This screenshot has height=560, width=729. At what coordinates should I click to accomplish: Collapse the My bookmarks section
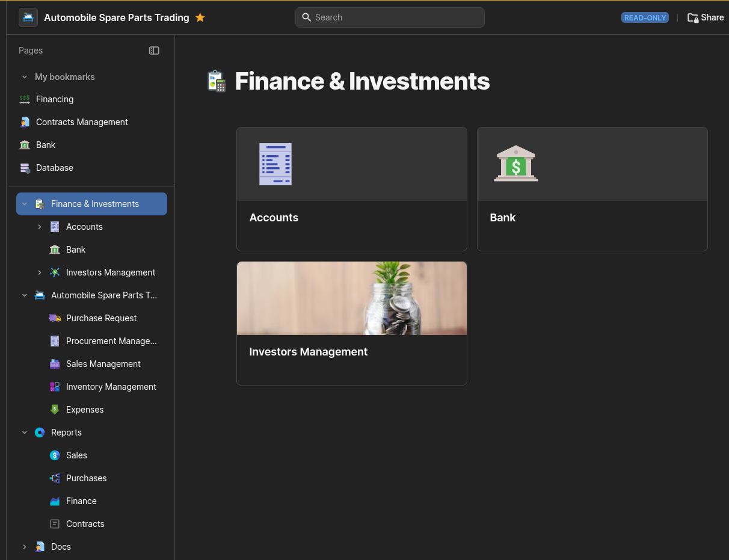coord(25,77)
